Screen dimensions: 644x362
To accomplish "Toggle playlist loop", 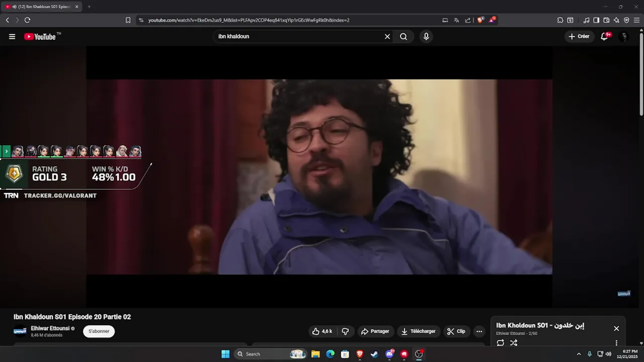I will point(500,343).
